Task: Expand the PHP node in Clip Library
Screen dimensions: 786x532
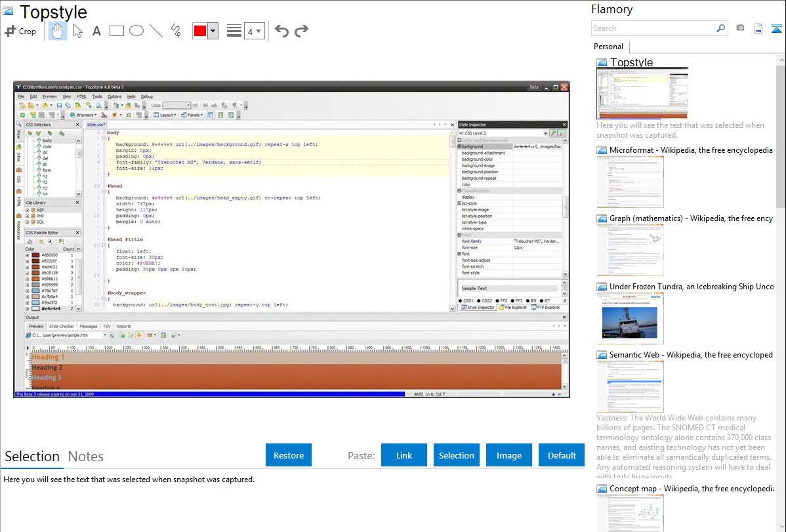Action: (28, 216)
